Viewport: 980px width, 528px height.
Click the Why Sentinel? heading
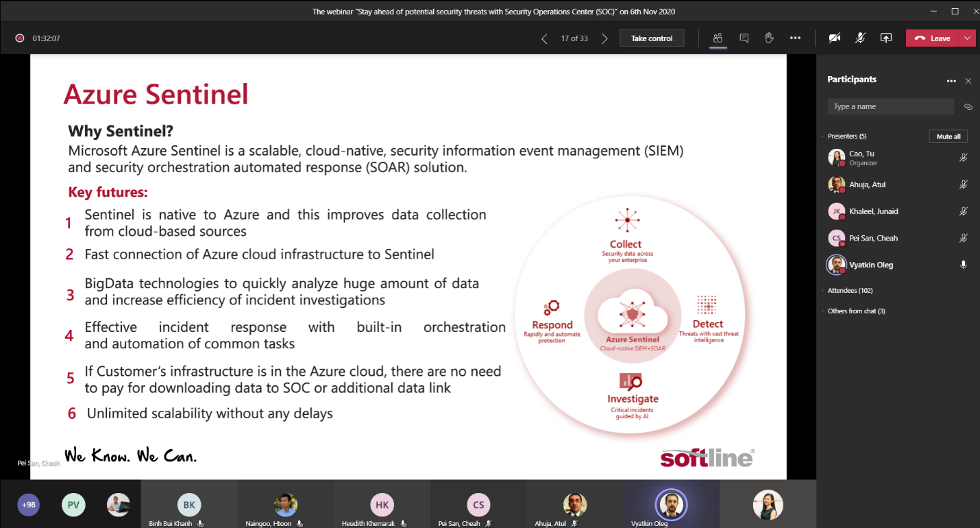click(121, 131)
